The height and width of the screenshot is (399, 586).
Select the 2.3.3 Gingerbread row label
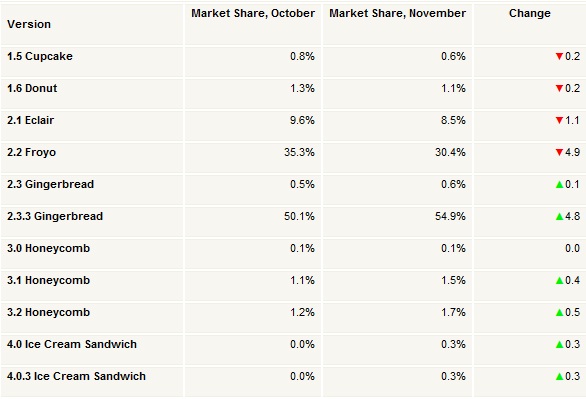coord(55,216)
